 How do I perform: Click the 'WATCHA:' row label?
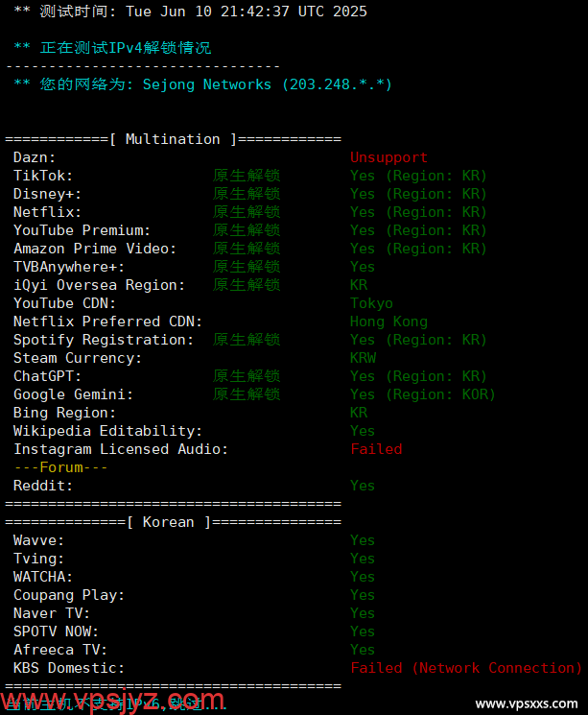tap(43, 577)
